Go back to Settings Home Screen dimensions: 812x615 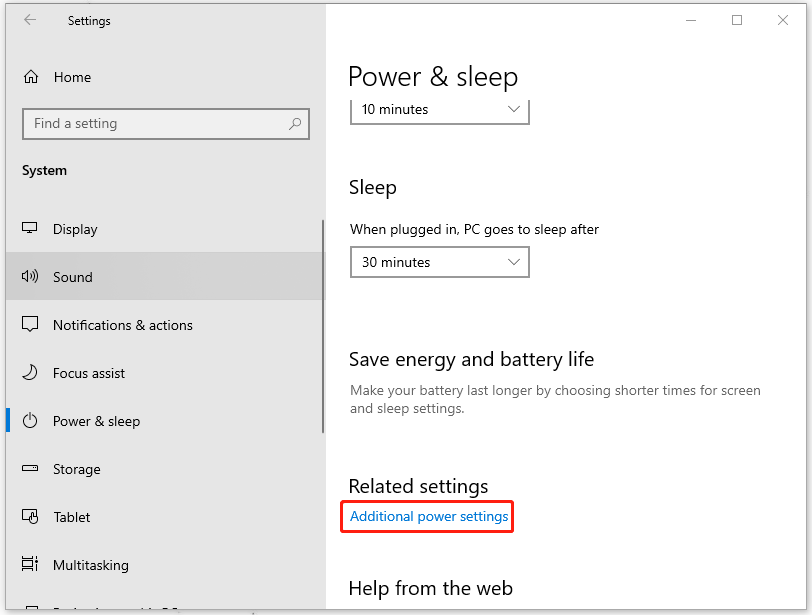click(x=72, y=76)
